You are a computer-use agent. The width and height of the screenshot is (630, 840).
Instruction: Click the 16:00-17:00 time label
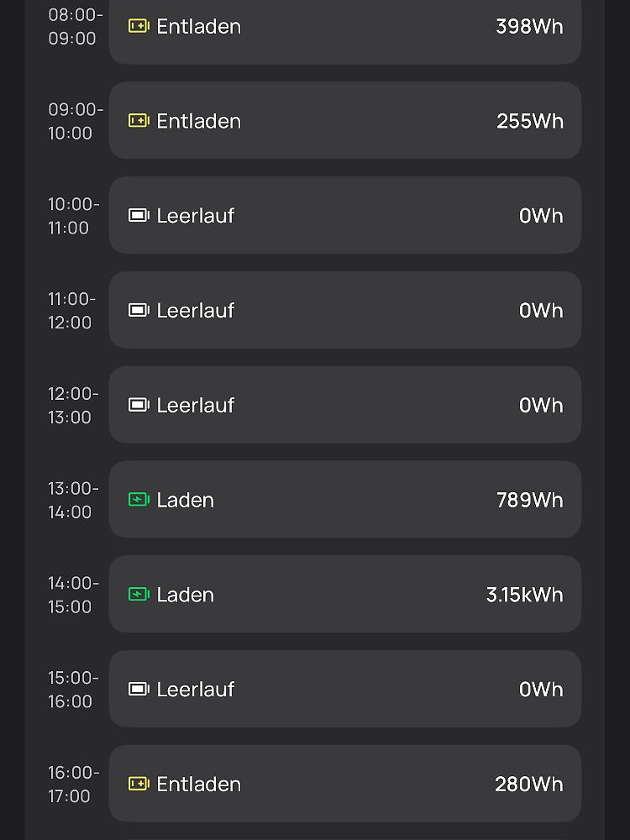tap(73, 785)
